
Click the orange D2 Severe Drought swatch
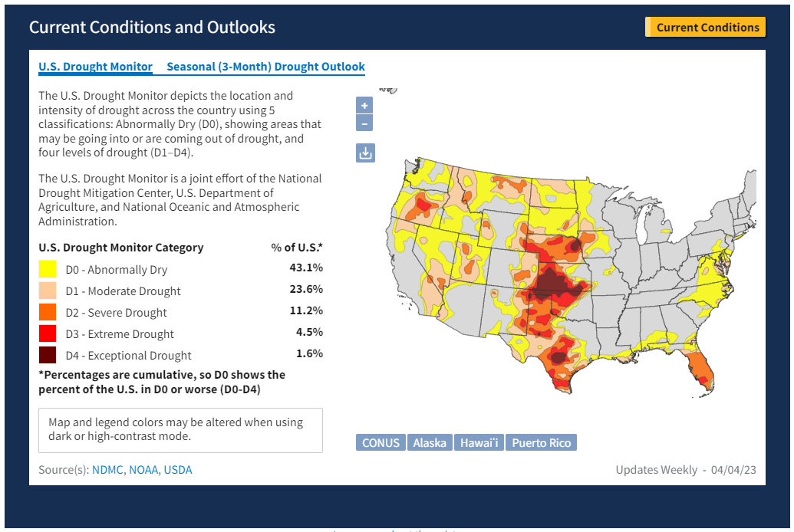pyautogui.click(x=48, y=312)
